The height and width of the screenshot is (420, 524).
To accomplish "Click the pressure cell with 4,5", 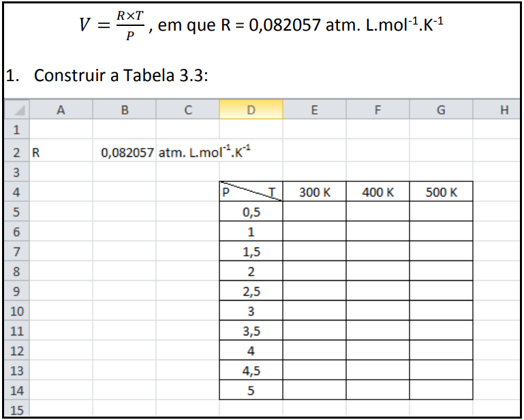I will [251, 371].
